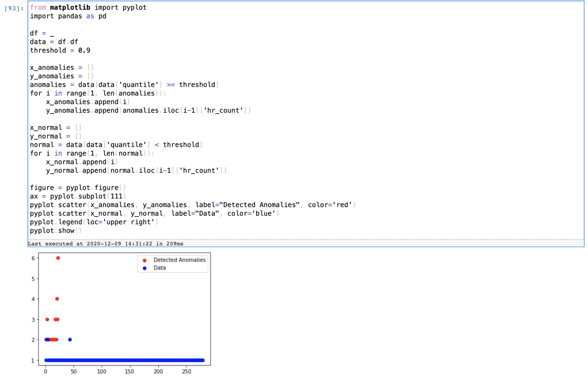588x376 pixels.
Task: Click the 'import pandas as pd' line
Action: click(68, 16)
